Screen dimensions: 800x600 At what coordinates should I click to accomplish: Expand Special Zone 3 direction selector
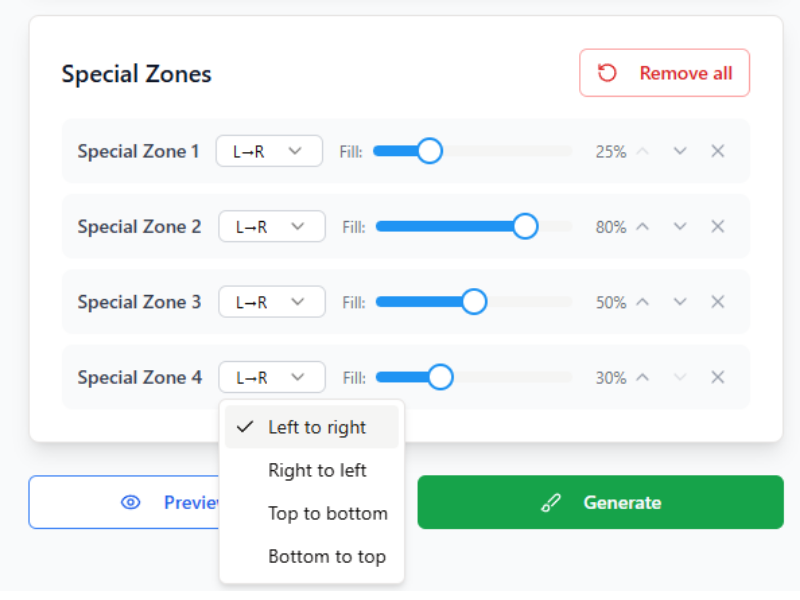click(272, 302)
